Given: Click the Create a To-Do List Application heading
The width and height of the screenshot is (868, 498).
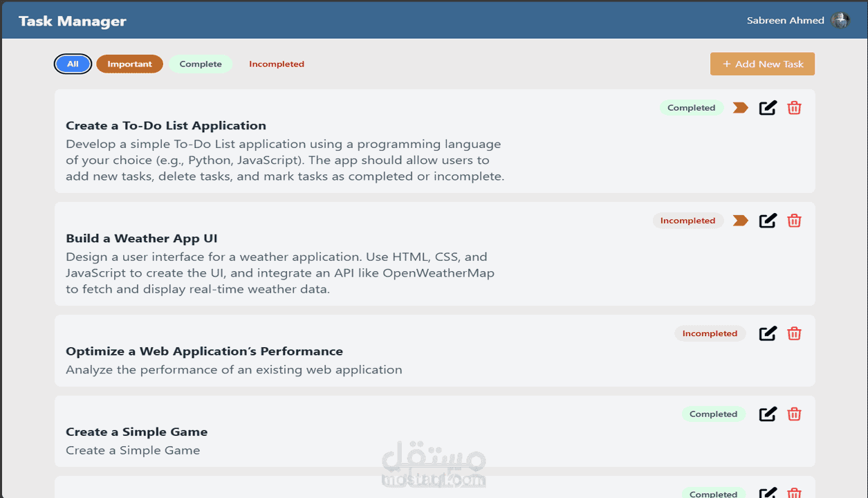Looking at the screenshot, I should point(166,125).
